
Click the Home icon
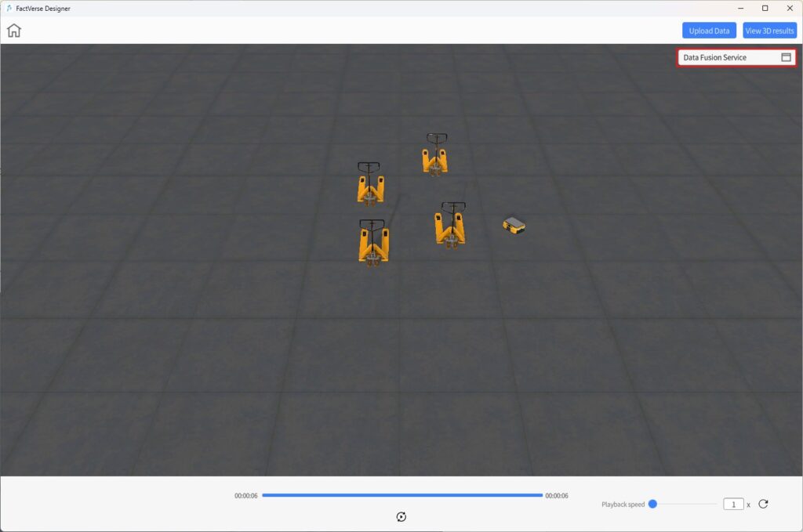14,31
